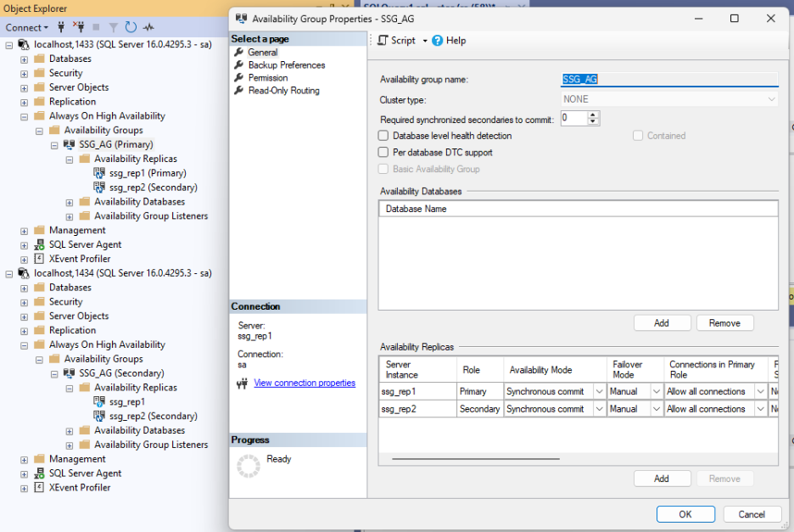Click the Contained checkbox
This screenshot has height=532, width=794.
pos(638,136)
